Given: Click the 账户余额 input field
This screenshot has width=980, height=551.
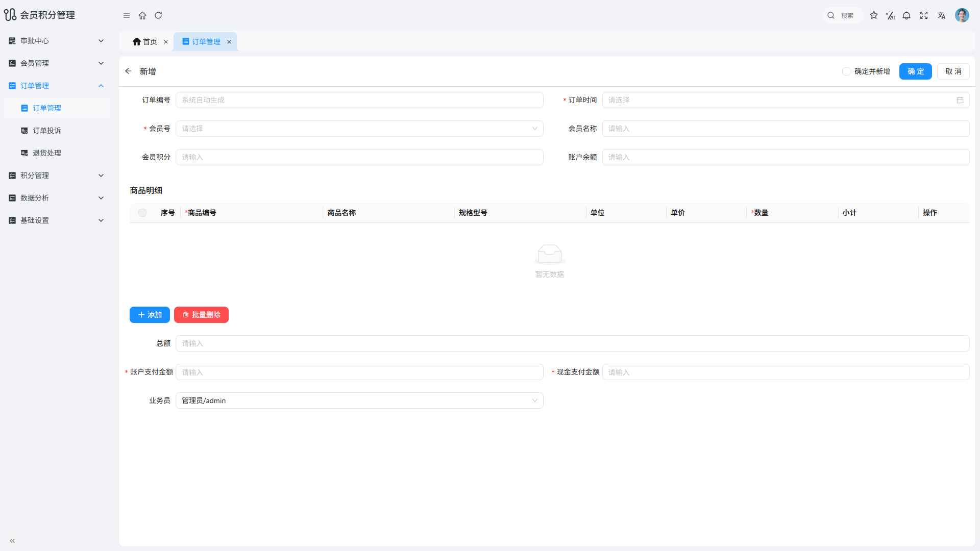Looking at the screenshot, I should point(786,157).
